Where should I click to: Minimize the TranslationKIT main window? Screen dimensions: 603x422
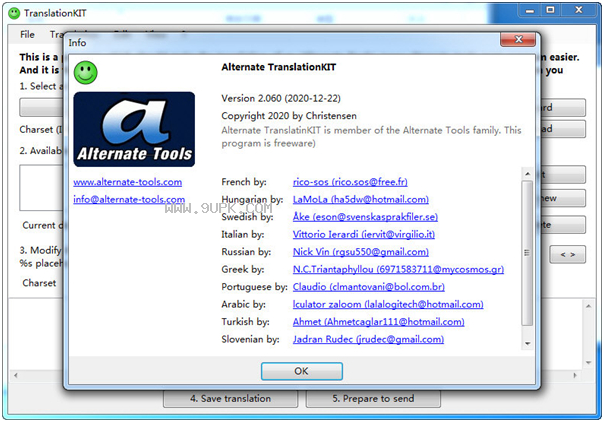click(530, 10)
